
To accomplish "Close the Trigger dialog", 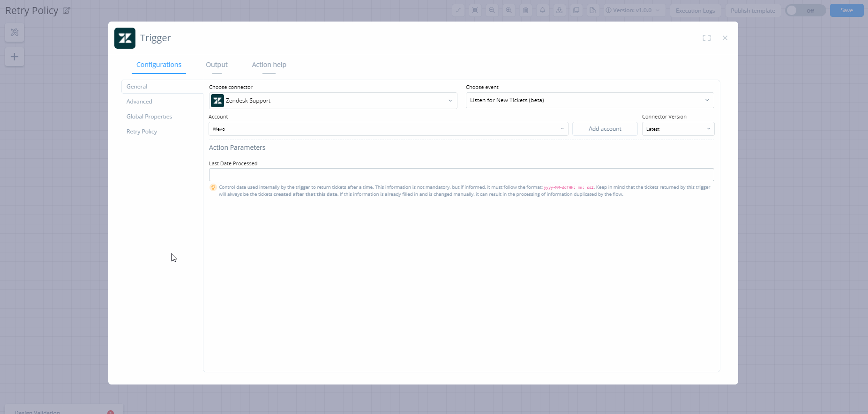I will (725, 38).
